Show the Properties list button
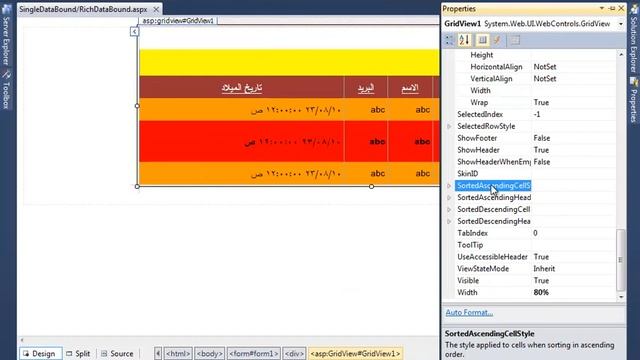Image resolution: width=640 pixels, height=360 pixels. pos(482,40)
